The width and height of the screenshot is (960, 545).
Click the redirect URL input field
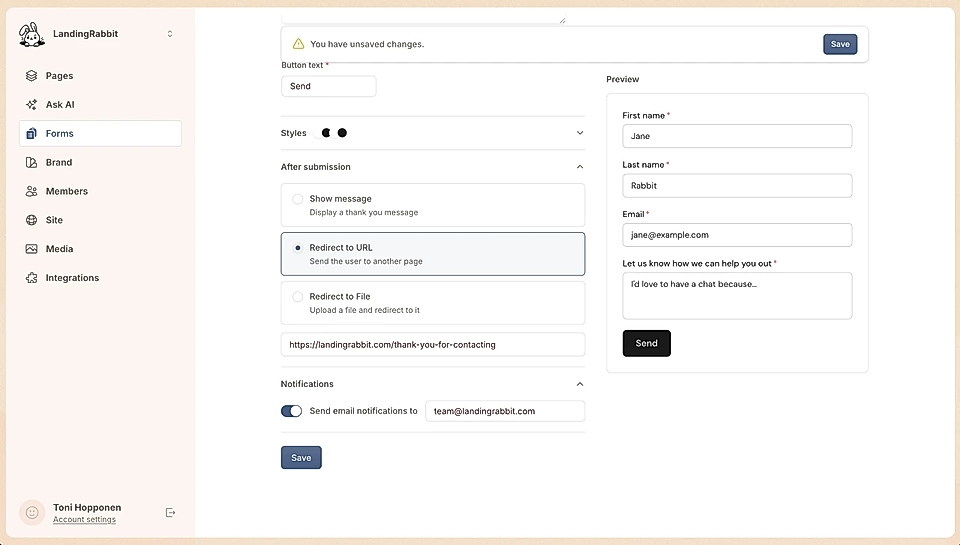click(433, 344)
